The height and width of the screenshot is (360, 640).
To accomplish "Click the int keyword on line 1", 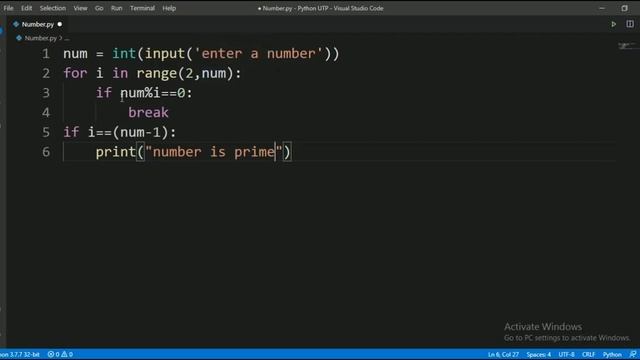I will point(124,53).
